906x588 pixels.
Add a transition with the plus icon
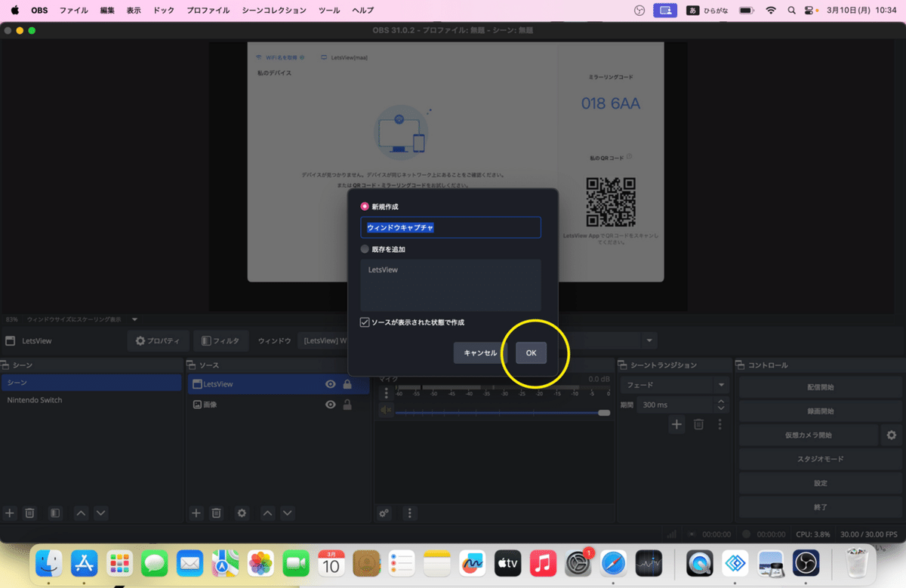pyautogui.click(x=676, y=424)
